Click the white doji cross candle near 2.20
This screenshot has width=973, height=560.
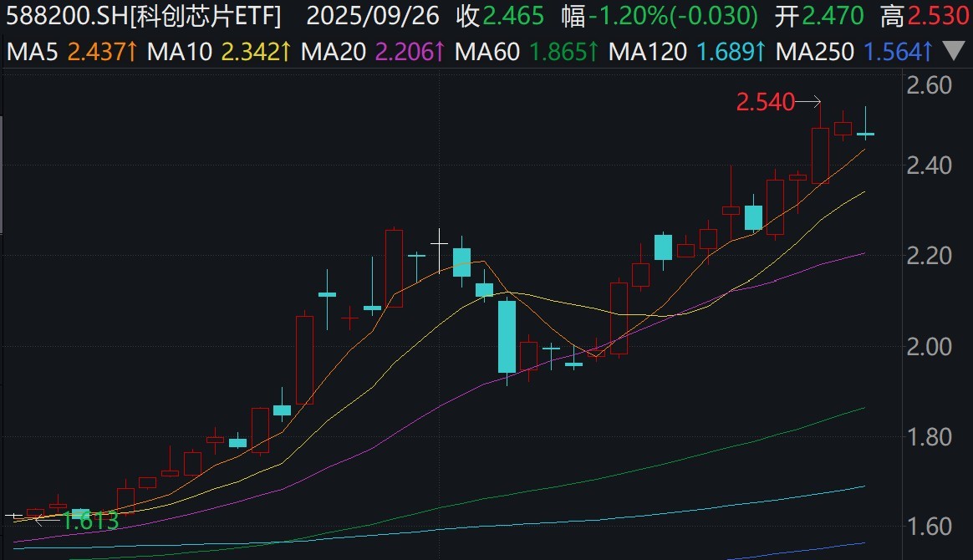440,243
